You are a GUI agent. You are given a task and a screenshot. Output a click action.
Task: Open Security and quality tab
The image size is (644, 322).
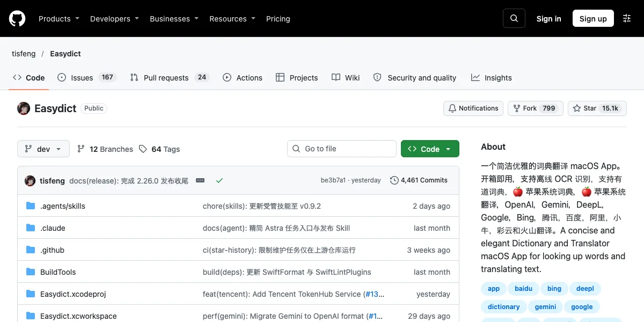[415, 78]
